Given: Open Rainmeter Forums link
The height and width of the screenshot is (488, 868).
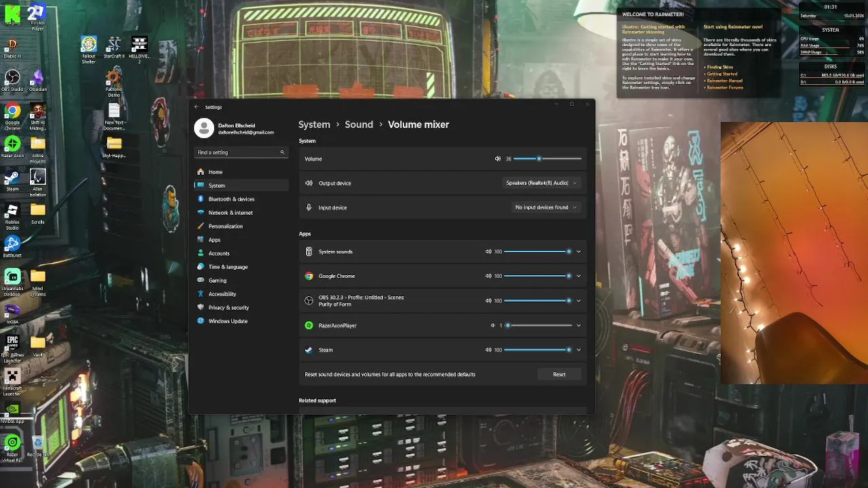Looking at the screenshot, I should point(724,87).
